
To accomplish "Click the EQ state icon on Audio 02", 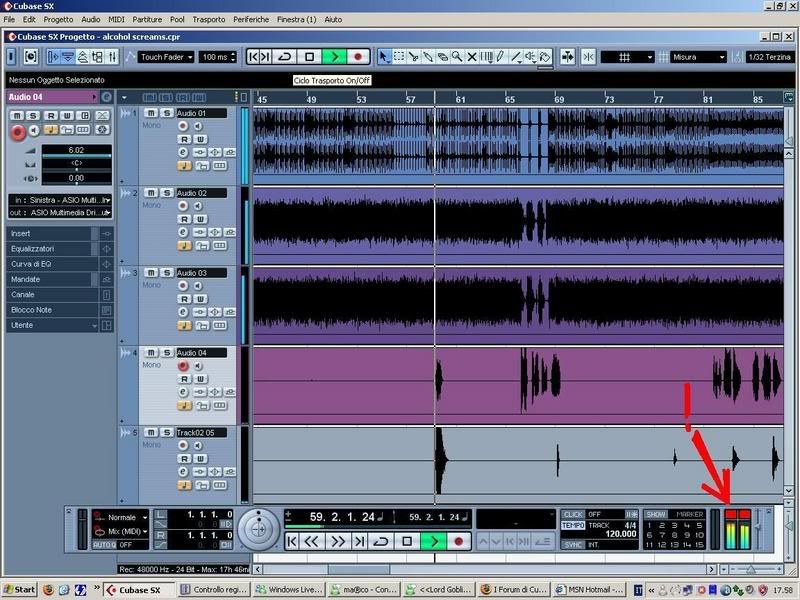I will [215, 232].
